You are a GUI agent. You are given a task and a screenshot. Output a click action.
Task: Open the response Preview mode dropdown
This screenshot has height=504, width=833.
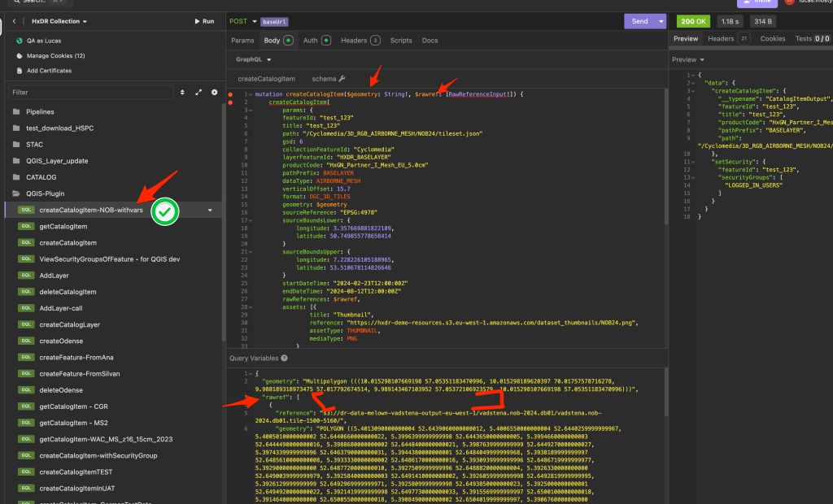pos(688,59)
